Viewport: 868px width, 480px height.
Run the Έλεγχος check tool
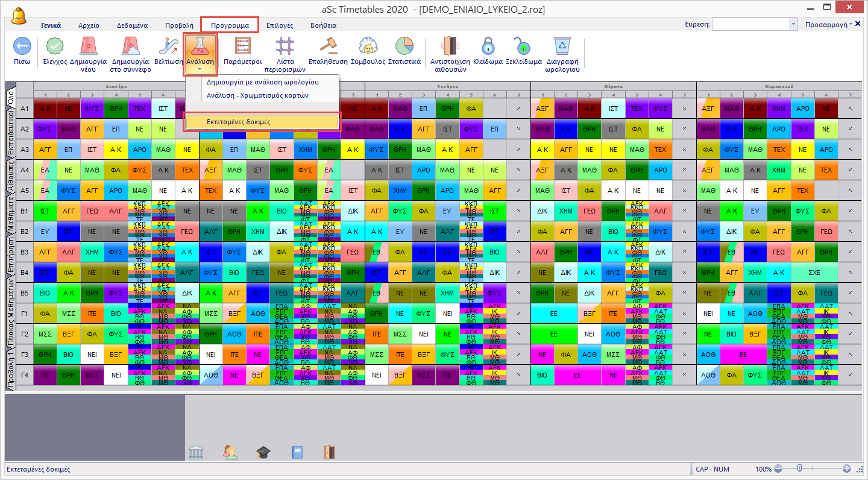click(x=55, y=46)
